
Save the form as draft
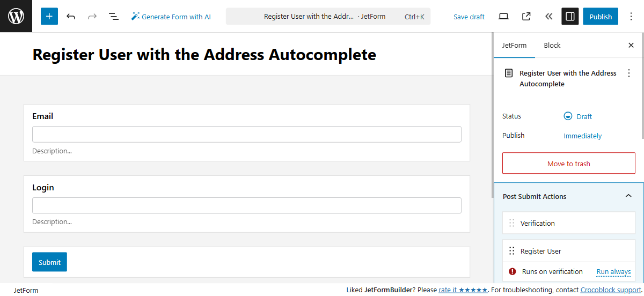click(469, 17)
